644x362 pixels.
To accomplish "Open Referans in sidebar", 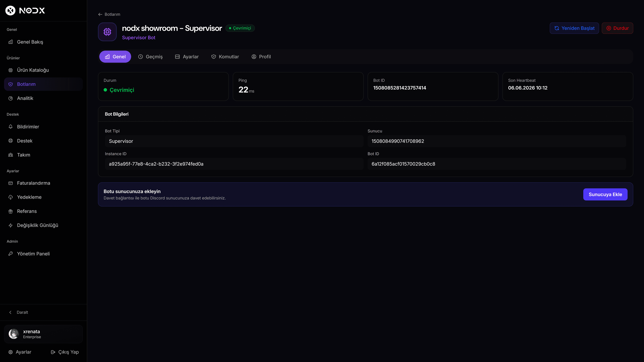I will tap(43, 211).
